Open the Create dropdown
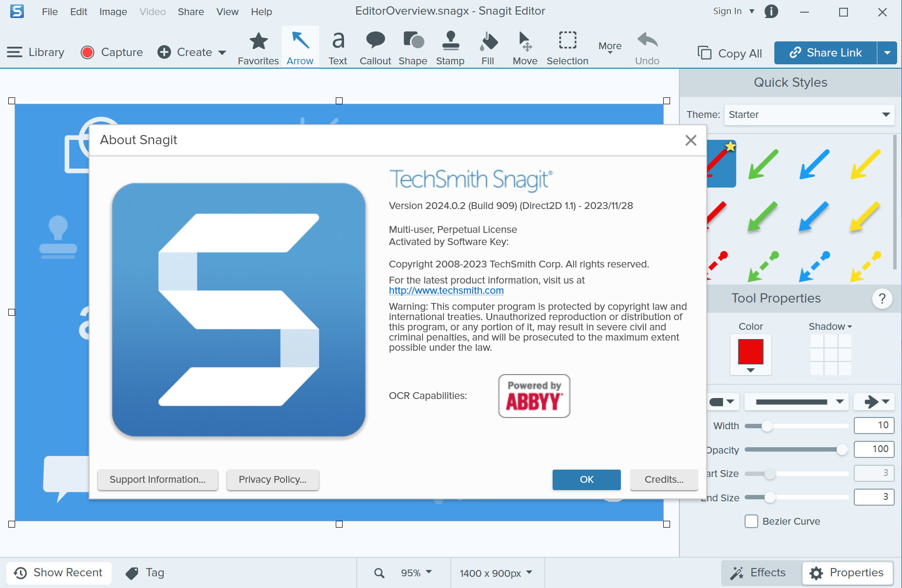This screenshot has height=588, width=902. click(192, 52)
